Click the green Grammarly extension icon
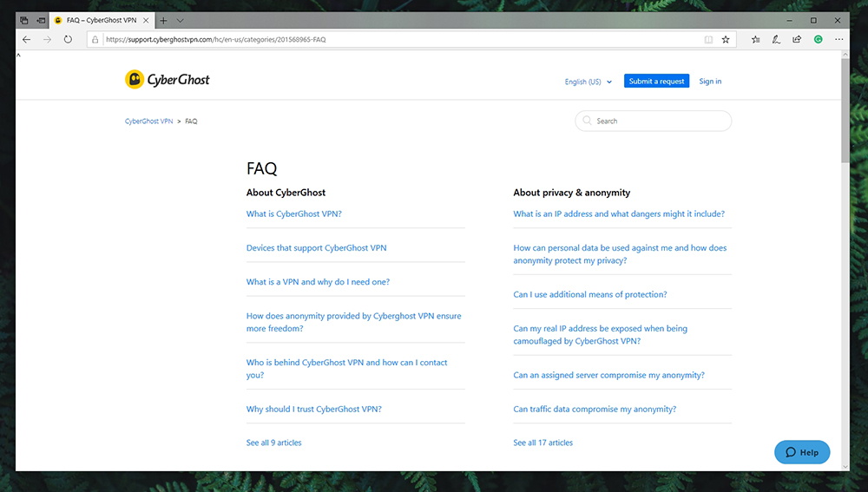Viewport: 868px width, 492px height. tap(819, 39)
